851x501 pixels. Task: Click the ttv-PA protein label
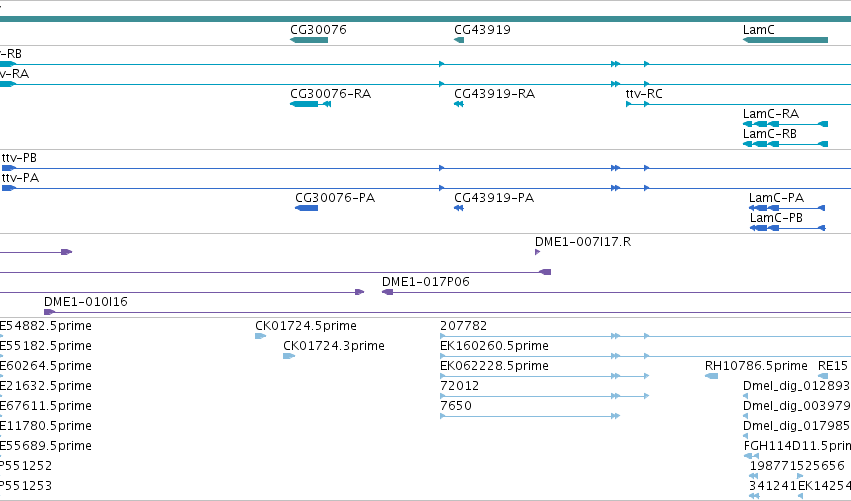point(21,178)
